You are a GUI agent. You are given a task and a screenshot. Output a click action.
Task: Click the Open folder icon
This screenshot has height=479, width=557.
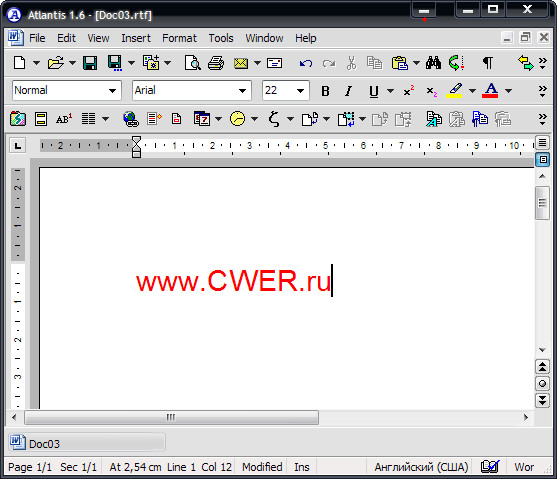point(56,63)
